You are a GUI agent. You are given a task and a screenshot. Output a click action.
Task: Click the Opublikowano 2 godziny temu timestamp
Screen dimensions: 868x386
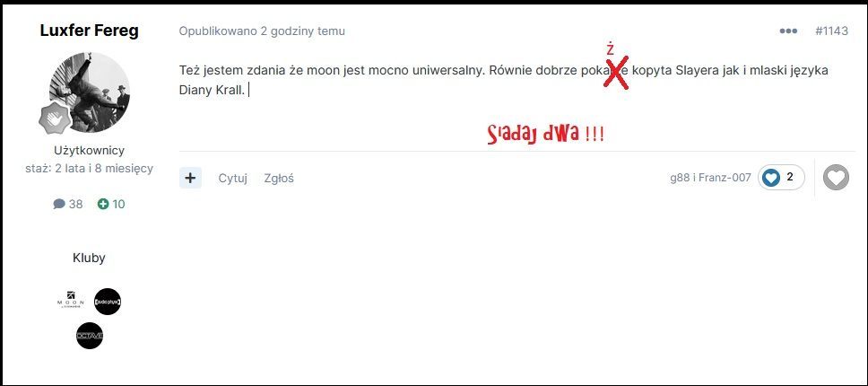[262, 31]
